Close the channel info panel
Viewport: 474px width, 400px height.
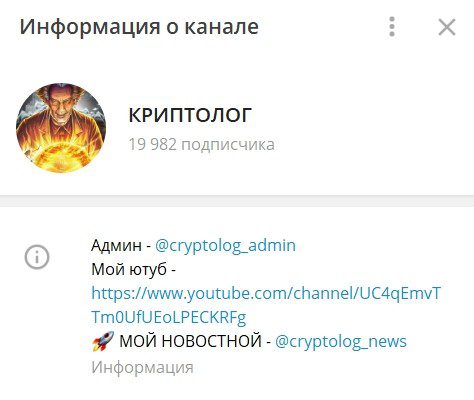click(447, 27)
